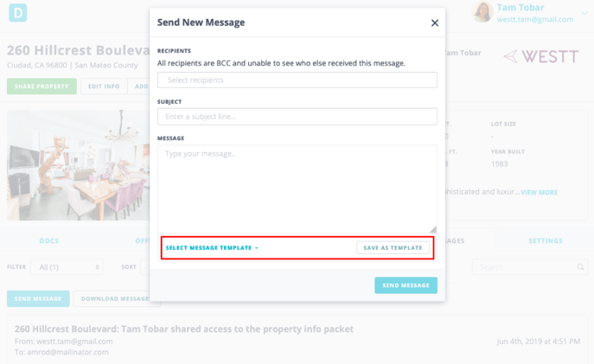Click Tam Tobar's profile avatar

pos(482,12)
